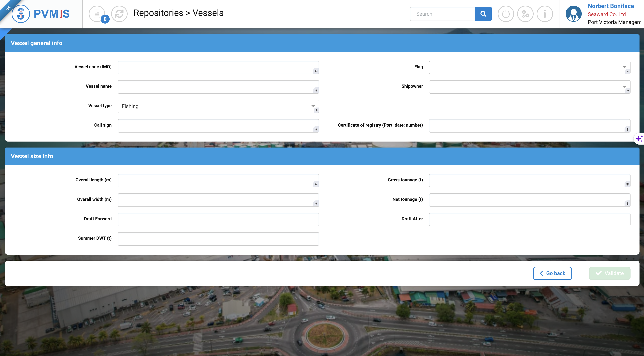Click the blue search magnifier button
The height and width of the screenshot is (356, 644).
(x=483, y=14)
